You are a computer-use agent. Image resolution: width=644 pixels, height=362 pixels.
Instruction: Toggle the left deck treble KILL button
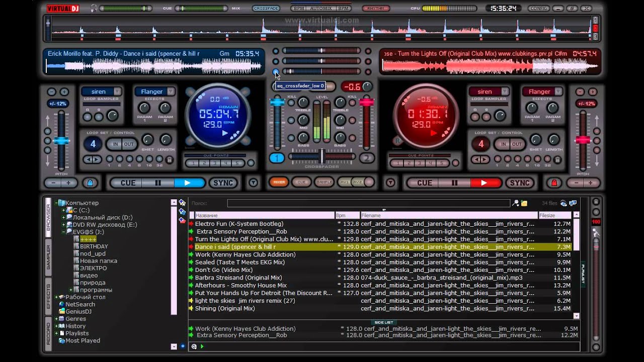[291, 102]
